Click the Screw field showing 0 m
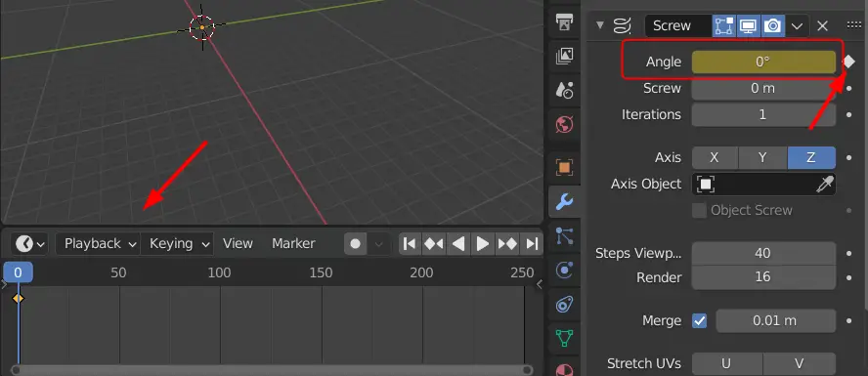868x376 pixels. tap(763, 89)
